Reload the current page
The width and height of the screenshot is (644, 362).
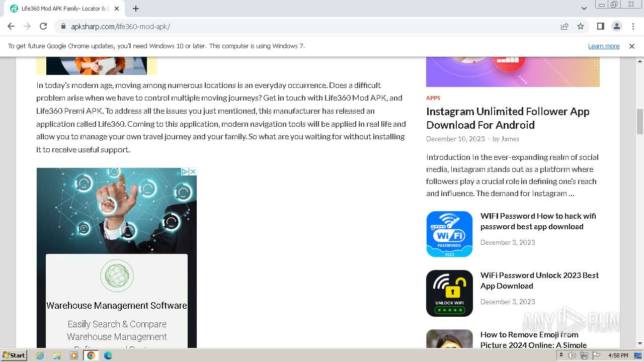(x=43, y=26)
